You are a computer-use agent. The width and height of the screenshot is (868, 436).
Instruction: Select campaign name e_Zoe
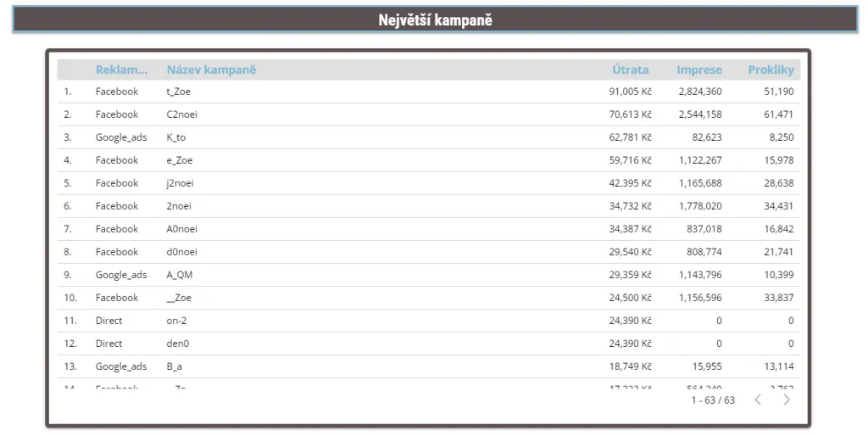click(x=180, y=160)
